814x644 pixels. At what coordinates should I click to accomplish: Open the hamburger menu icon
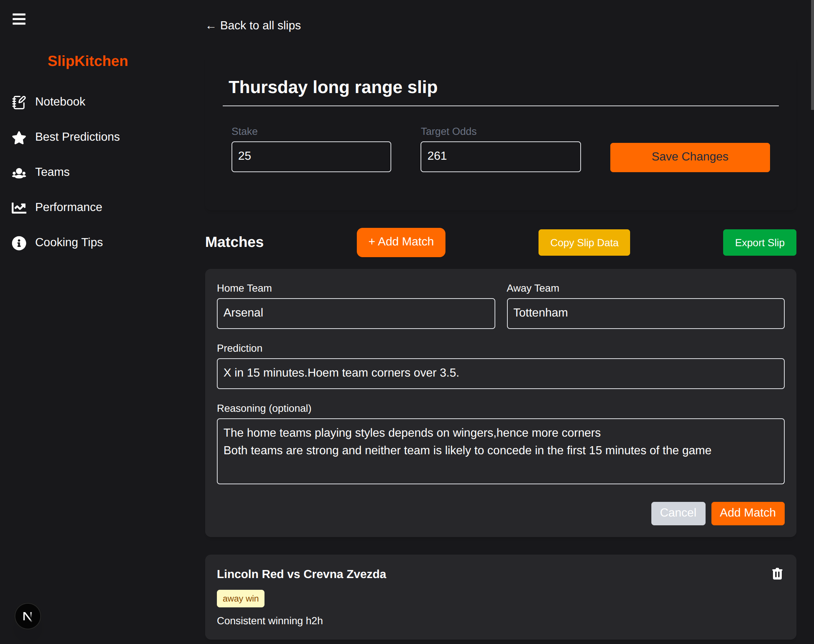click(19, 19)
